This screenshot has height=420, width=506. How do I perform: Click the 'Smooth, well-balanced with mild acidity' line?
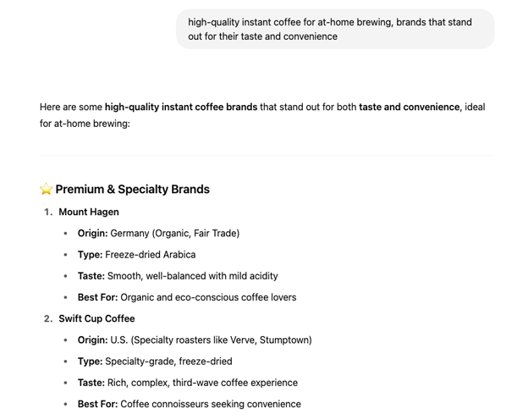pos(178,276)
